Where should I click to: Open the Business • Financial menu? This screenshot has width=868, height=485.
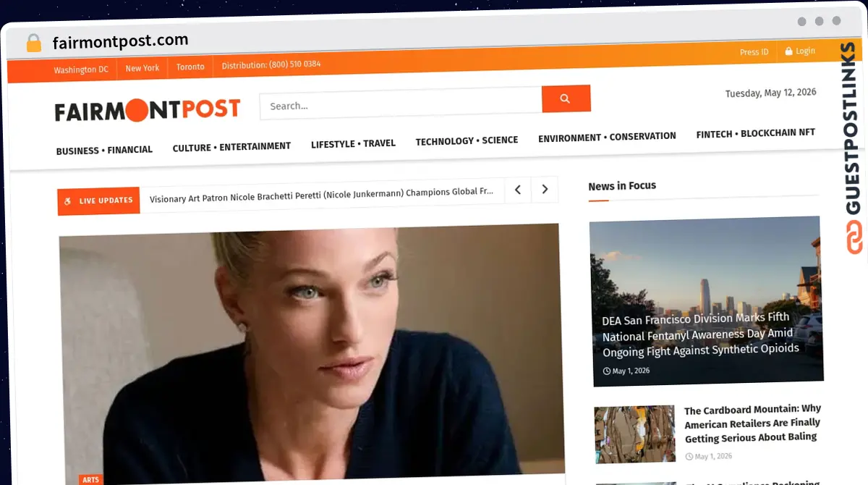click(104, 151)
